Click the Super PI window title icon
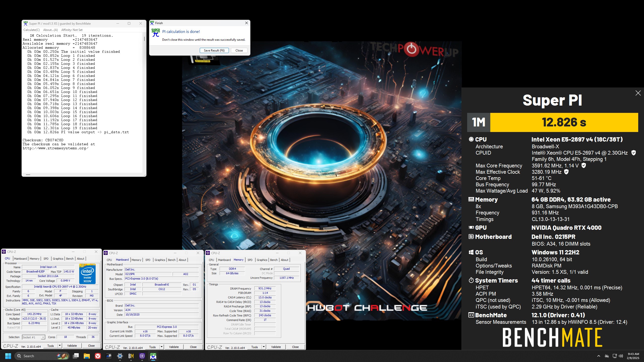 [x=25, y=23]
